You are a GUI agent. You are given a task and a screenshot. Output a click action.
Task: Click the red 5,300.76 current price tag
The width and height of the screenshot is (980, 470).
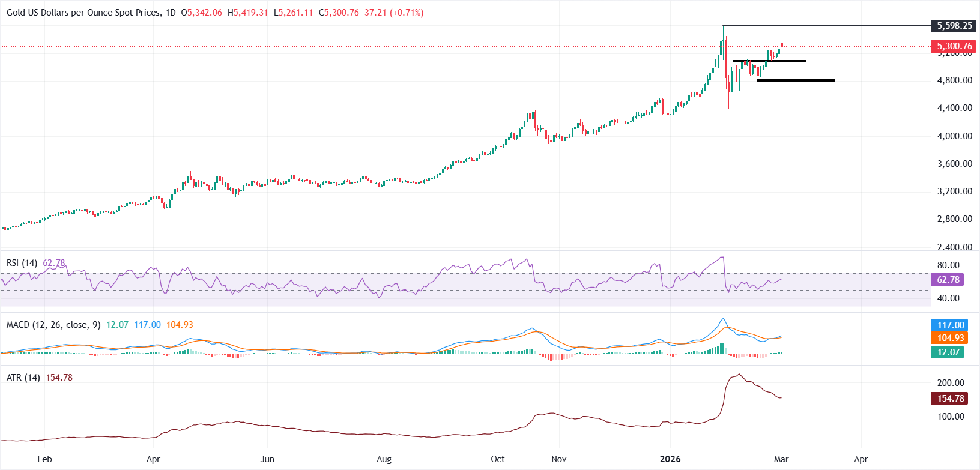click(x=954, y=46)
